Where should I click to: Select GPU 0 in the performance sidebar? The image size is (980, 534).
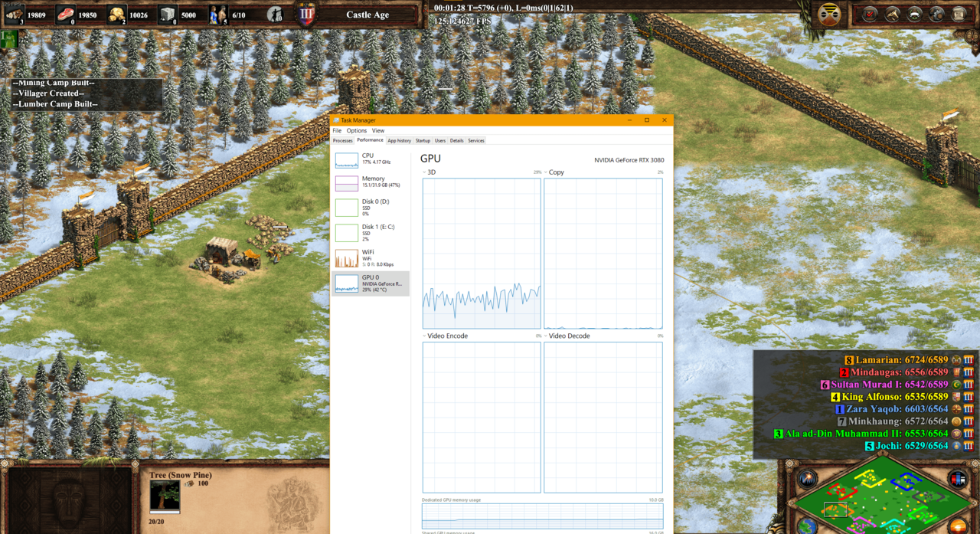click(x=371, y=283)
